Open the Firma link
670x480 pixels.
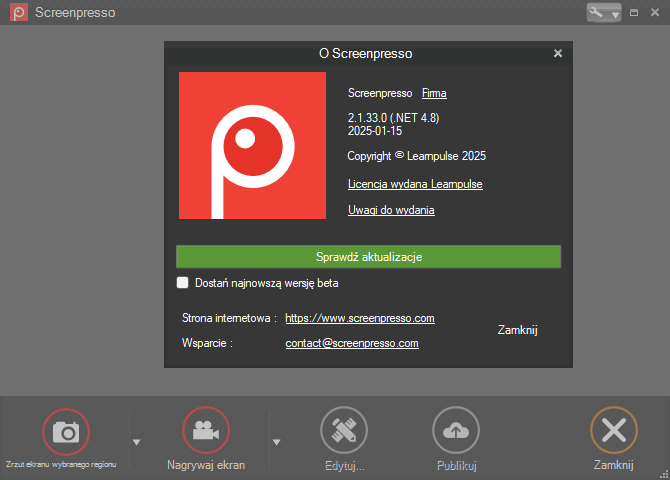click(434, 93)
